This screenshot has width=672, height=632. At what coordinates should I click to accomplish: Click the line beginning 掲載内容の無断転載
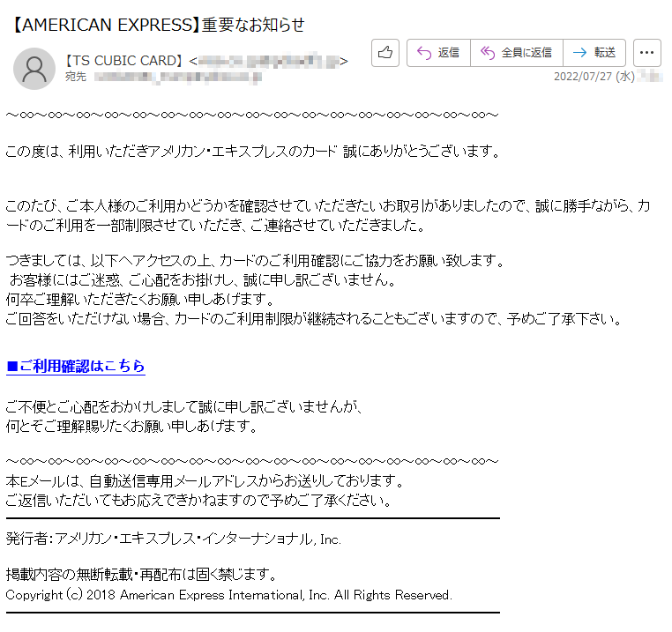(x=142, y=574)
